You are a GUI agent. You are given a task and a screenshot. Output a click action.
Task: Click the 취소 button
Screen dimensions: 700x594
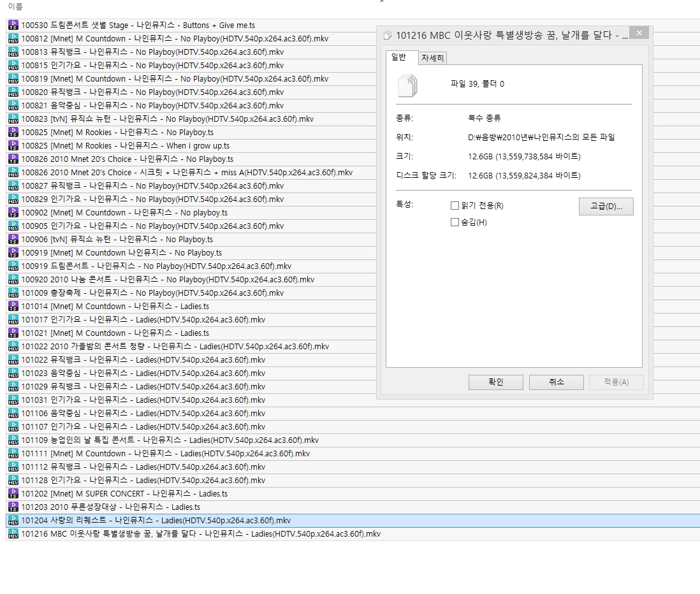pyautogui.click(x=557, y=382)
